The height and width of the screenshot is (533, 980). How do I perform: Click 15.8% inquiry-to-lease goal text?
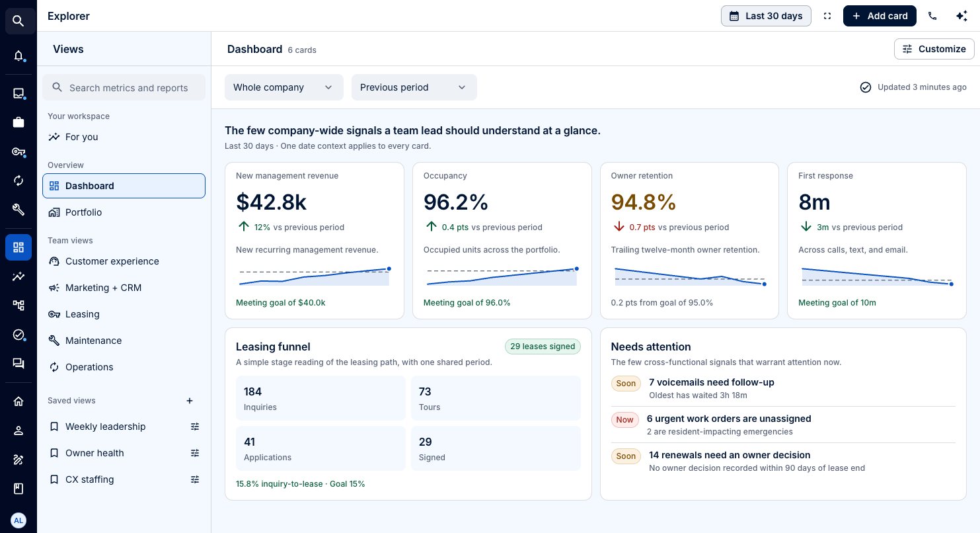click(300, 483)
